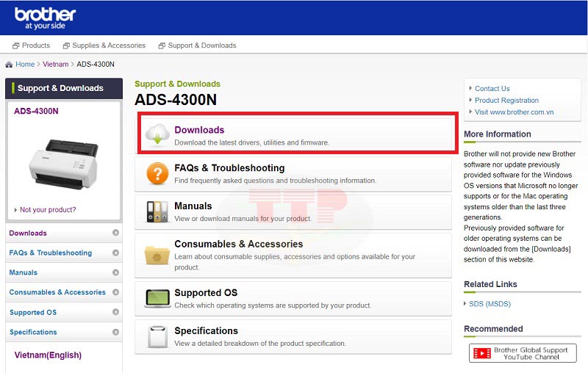Click the More Information heading
This screenshot has height=373, width=588.
coord(498,134)
